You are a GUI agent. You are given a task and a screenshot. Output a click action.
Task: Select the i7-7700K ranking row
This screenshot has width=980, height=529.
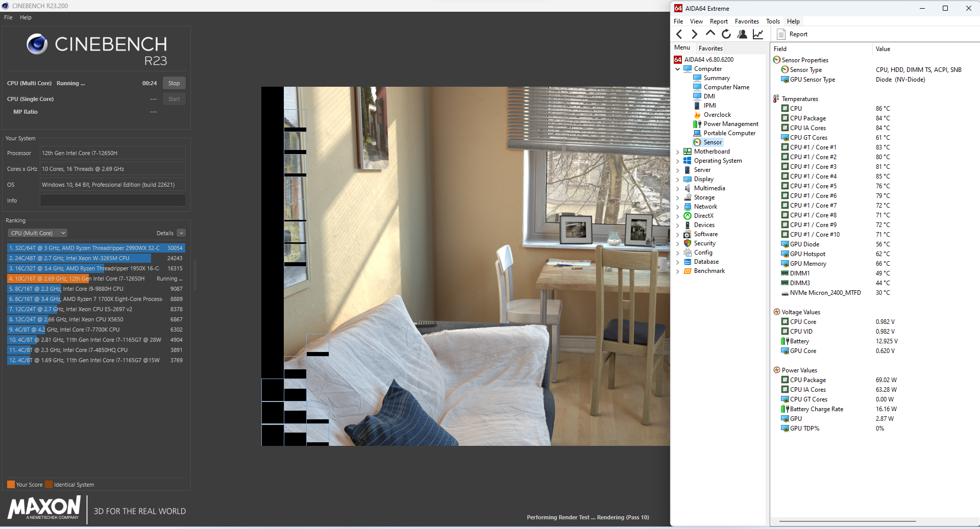[x=96, y=330]
